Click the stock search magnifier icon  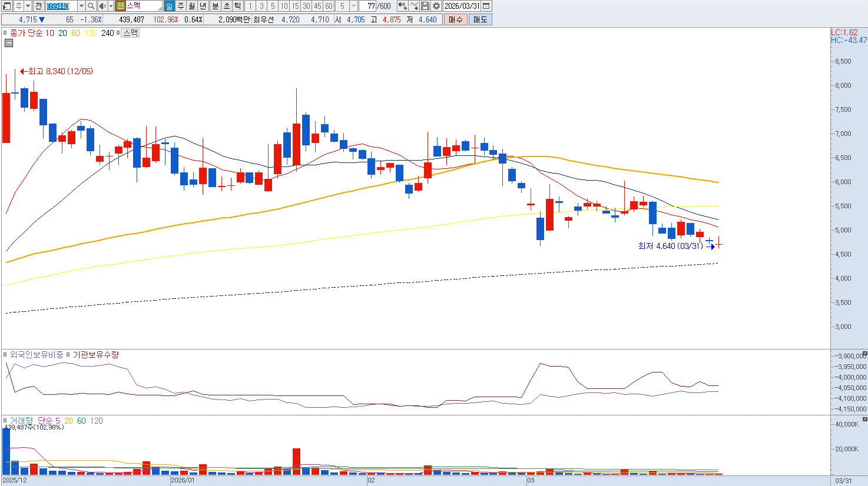tap(91, 6)
